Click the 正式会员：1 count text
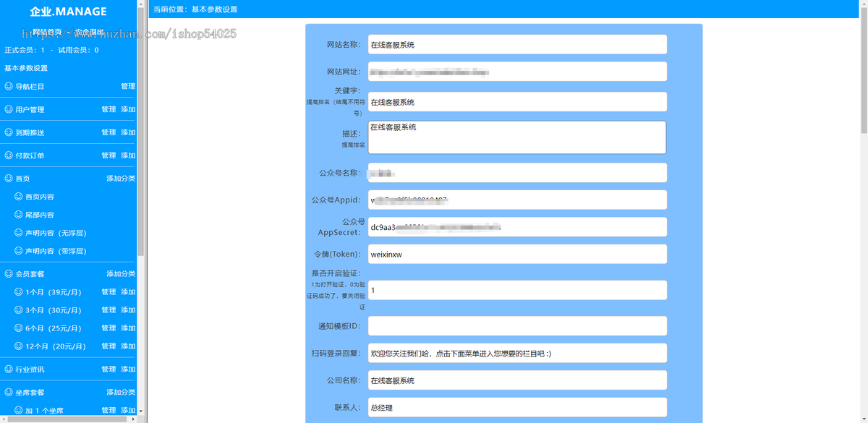The height and width of the screenshot is (423, 868). pyautogui.click(x=25, y=50)
